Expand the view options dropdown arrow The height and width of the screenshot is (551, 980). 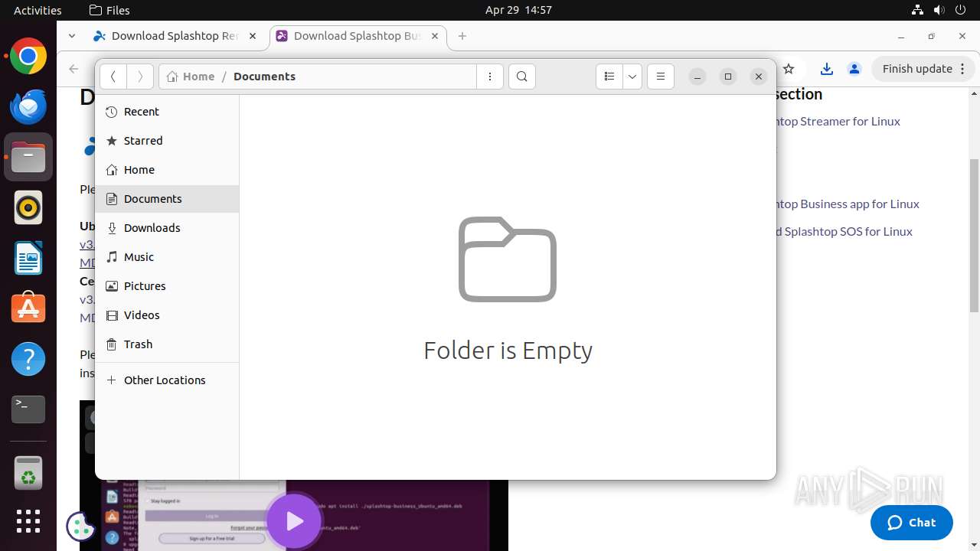tap(632, 77)
